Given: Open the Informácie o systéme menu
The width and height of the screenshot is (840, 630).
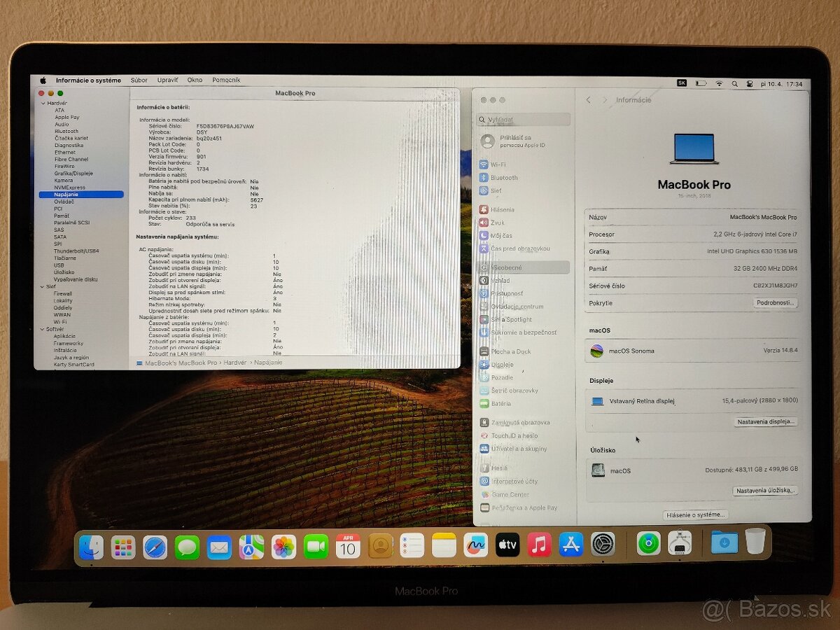Looking at the screenshot, I should [88, 80].
